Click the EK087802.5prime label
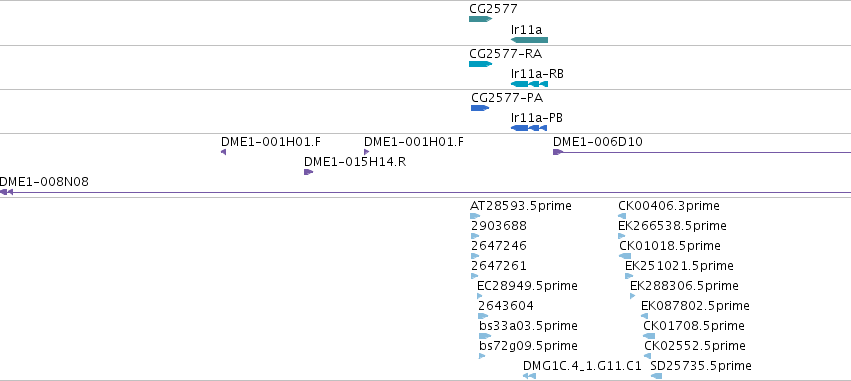This screenshot has height=381, width=851. [x=695, y=306]
